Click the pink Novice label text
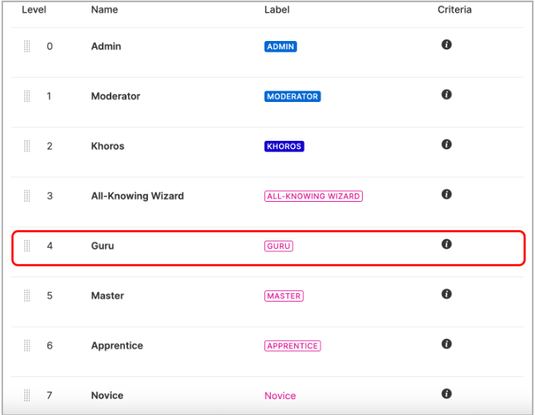535x415 pixels. pyautogui.click(x=280, y=396)
